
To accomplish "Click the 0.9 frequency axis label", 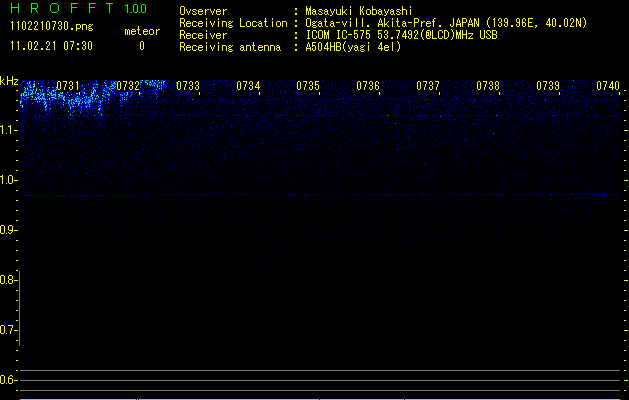I will coord(8,230).
